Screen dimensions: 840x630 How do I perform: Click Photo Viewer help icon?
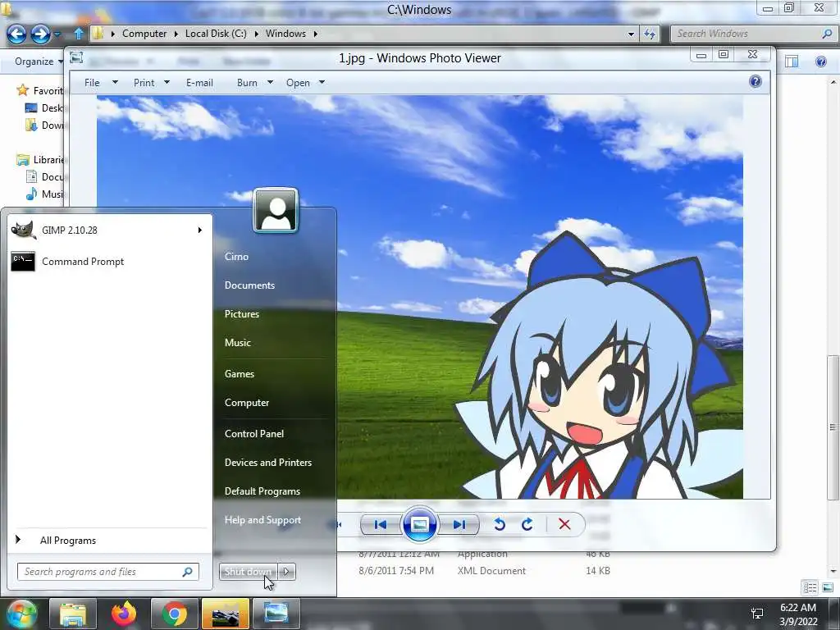(756, 81)
